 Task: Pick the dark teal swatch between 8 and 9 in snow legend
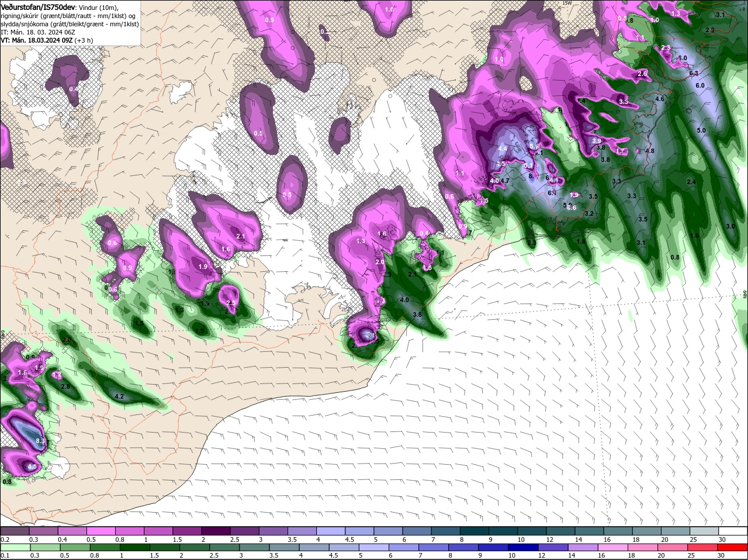coord(475,531)
